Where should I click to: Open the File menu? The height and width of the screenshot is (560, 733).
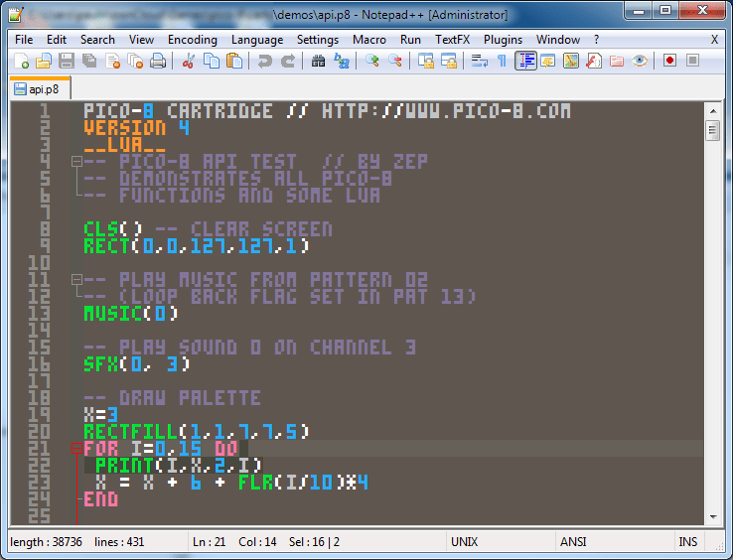point(24,40)
